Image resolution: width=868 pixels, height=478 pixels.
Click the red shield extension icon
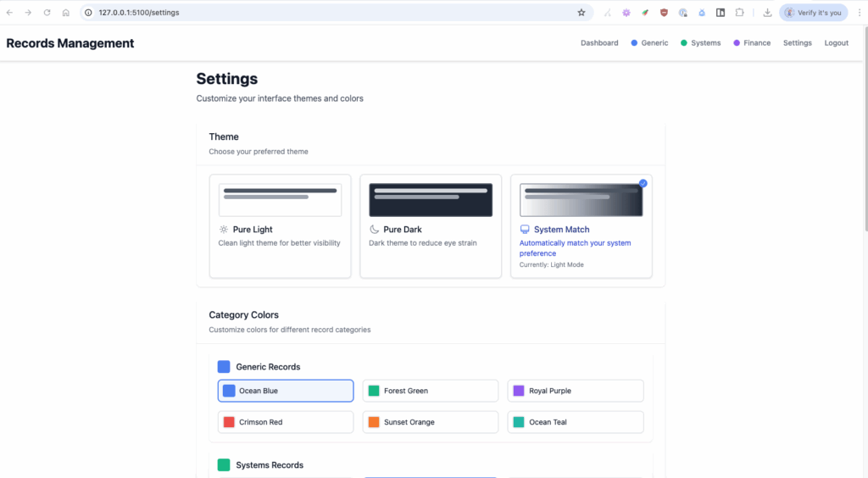pyautogui.click(x=664, y=13)
